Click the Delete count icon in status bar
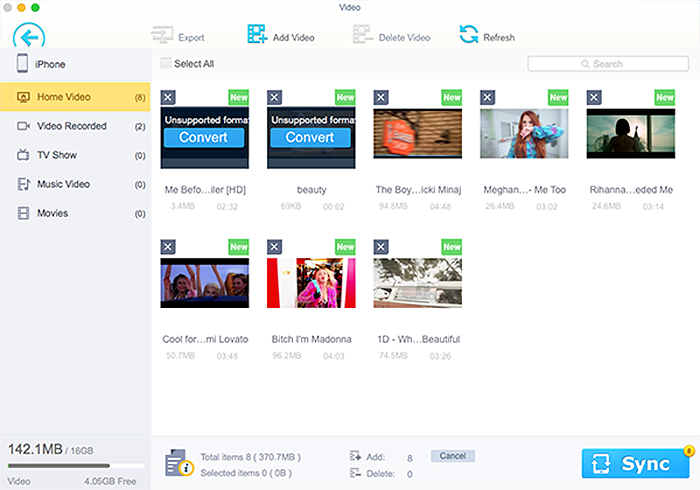 355,473
